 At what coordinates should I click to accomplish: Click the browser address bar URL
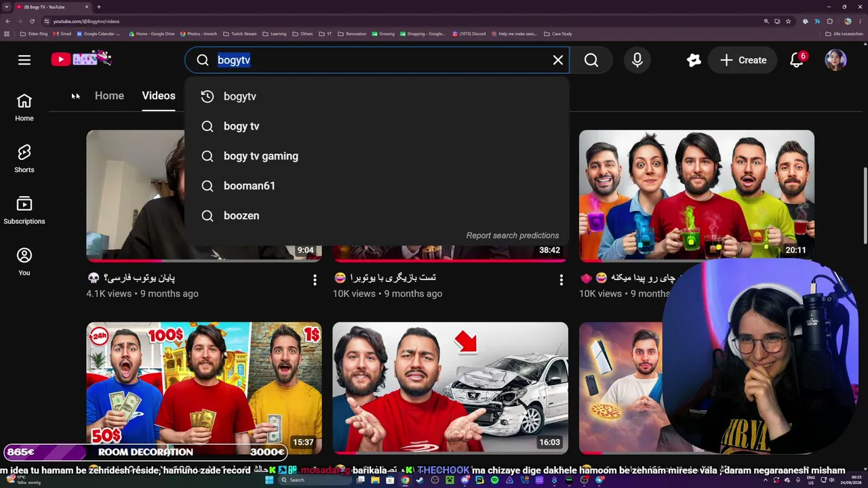click(86, 21)
